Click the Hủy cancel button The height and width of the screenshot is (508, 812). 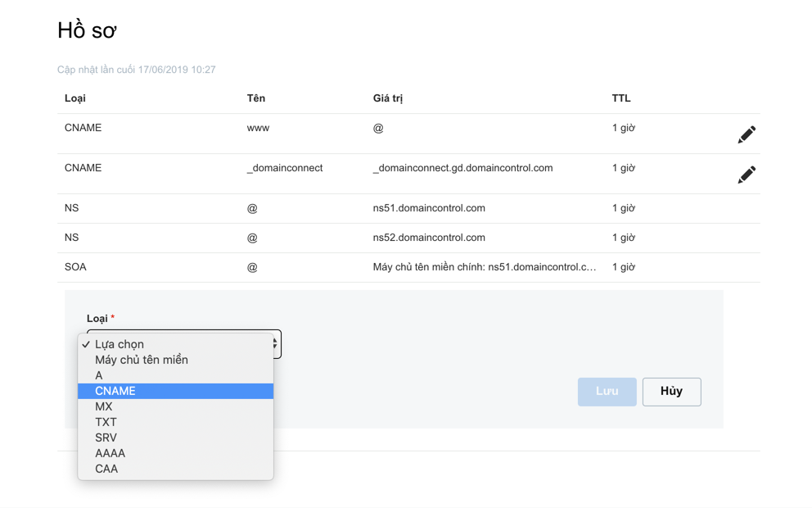pos(672,392)
